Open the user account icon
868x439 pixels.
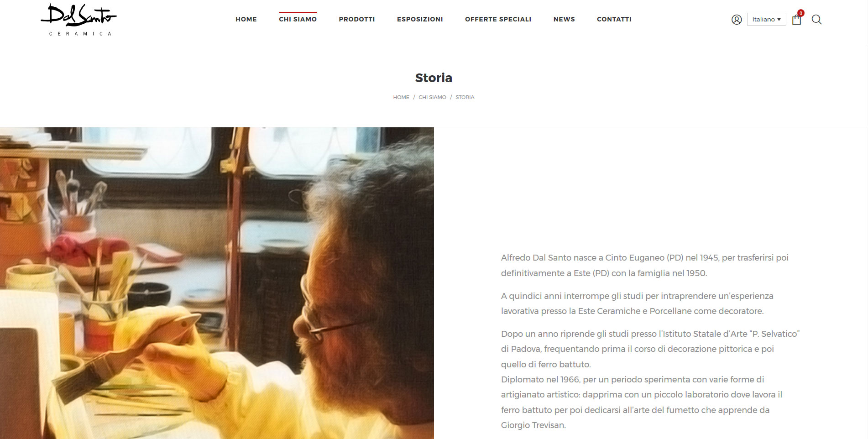736,20
